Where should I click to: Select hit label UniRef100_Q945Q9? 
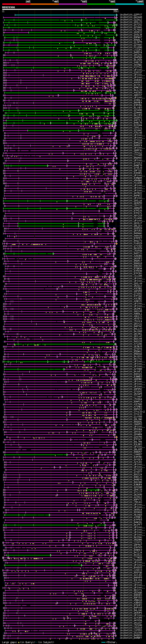coord(131,57)
